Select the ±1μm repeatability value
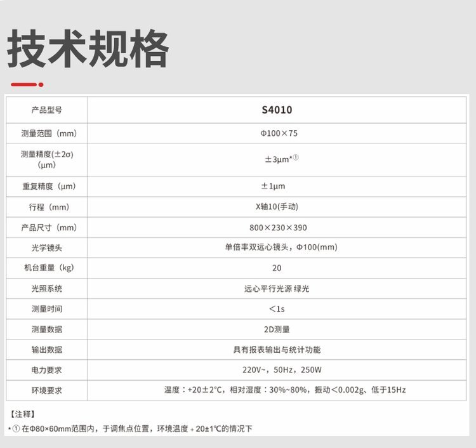Screen dimensions: 476x448 (x=277, y=187)
